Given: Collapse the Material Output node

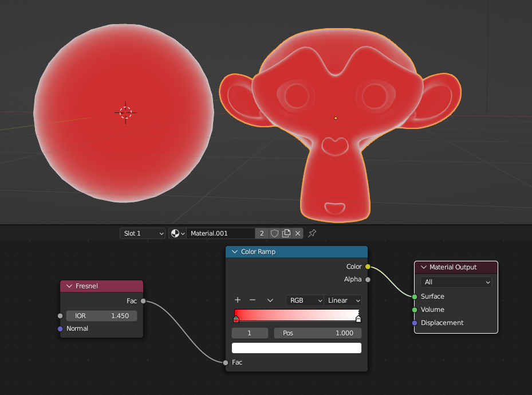Looking at the screenshot, I should 423,267.
